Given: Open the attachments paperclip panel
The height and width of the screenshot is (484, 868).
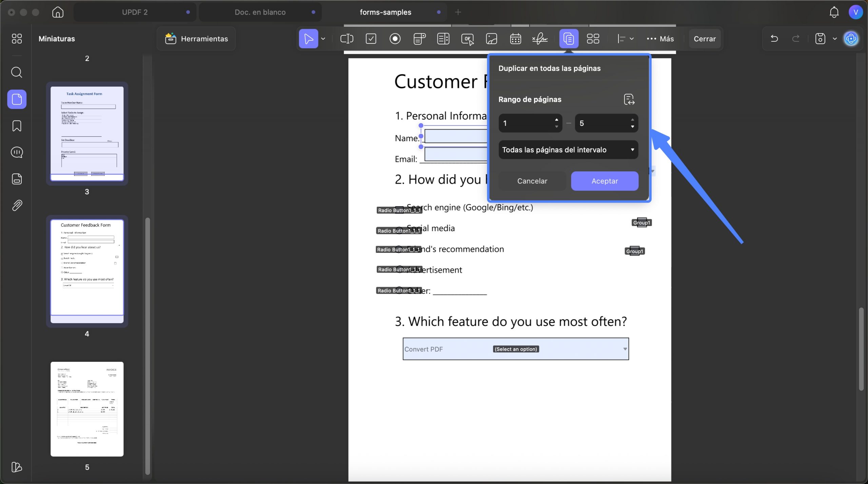Looking at the screenshot, I should tap(17, 205).
